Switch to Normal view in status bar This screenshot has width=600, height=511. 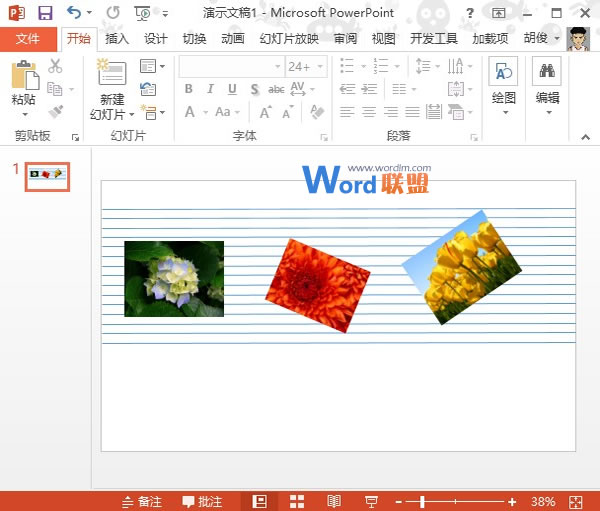pyautogui.click(x=259, y=501)
